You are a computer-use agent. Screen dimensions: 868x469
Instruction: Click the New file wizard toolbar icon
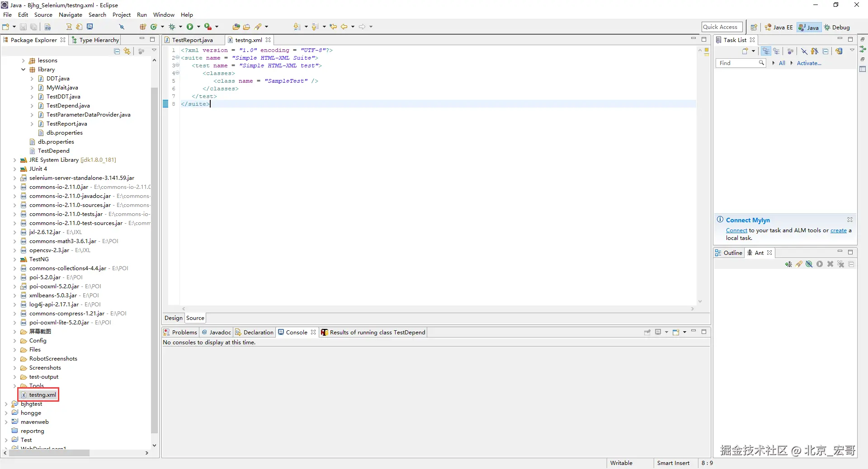6,27
